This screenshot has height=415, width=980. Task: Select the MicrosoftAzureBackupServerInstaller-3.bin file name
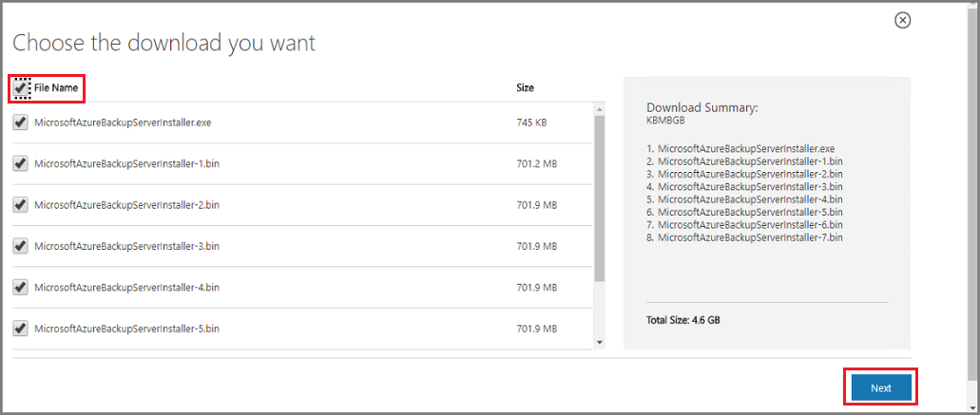click(x=126, y=246)
